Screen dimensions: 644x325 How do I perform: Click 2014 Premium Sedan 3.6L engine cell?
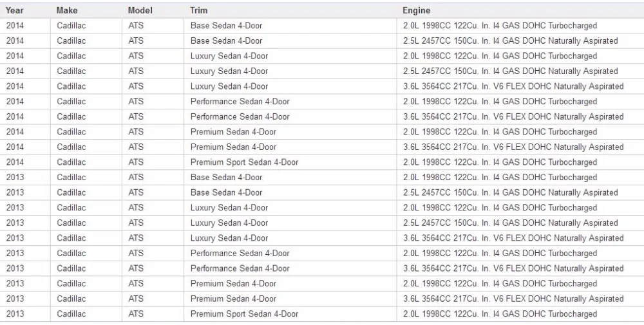pyautogui.click(x=520, y=147)
